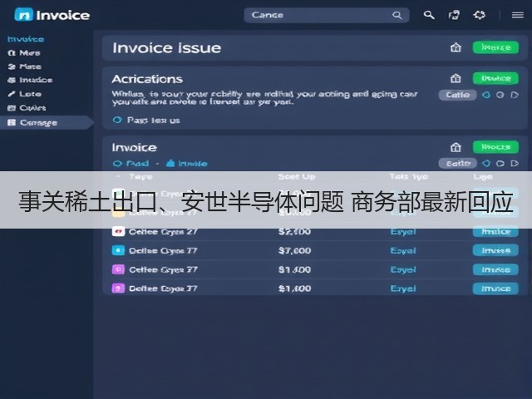Click the Invoice app logo

(x=52, y=15)
